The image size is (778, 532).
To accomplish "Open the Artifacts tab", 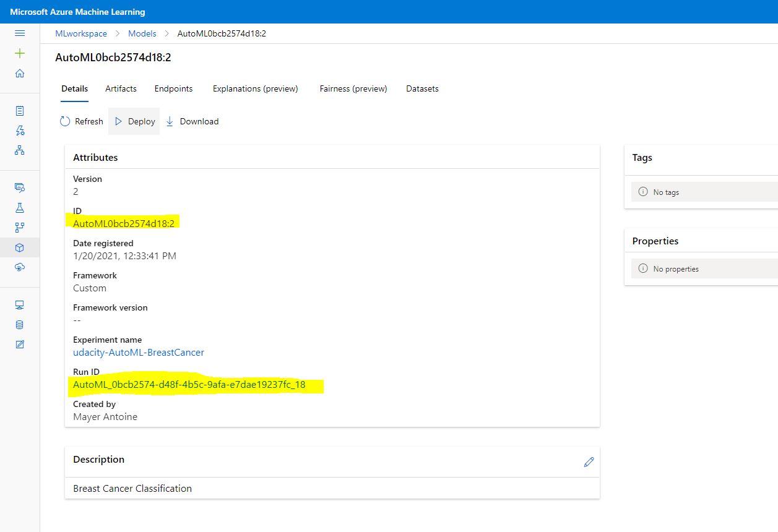I will pyautogui.click(x=121, y=89).
